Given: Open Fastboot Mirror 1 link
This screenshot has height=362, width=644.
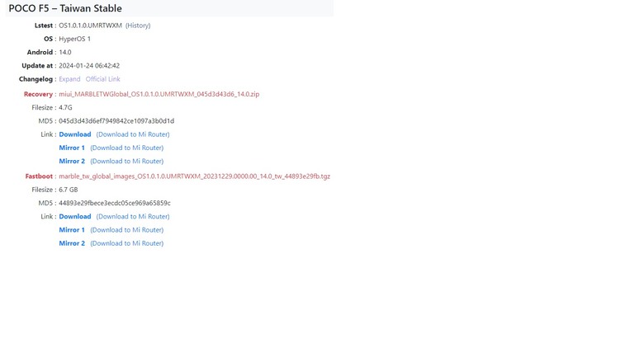Looking at the screenshot, I should click(x=72, y=230).
